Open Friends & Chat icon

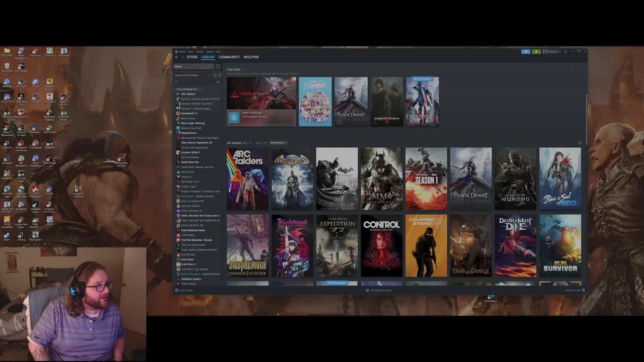[x=583, y=290]
